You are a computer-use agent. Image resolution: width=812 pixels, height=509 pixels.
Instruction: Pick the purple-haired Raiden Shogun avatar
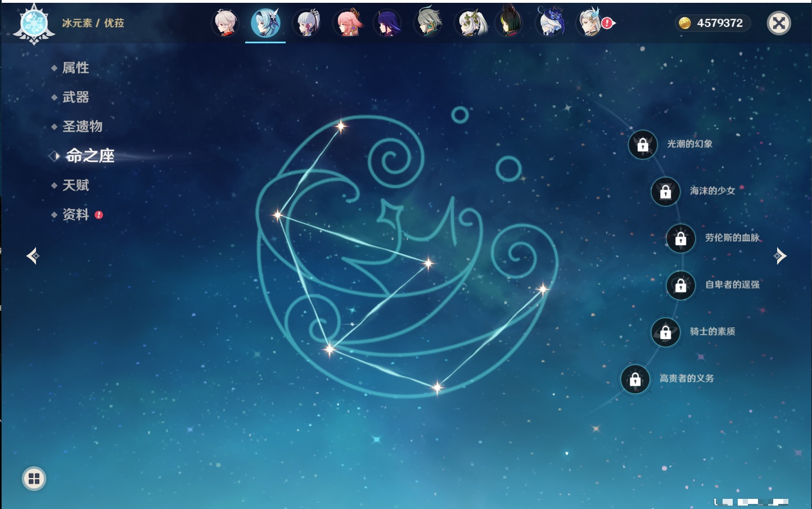(x=388, y=23)
